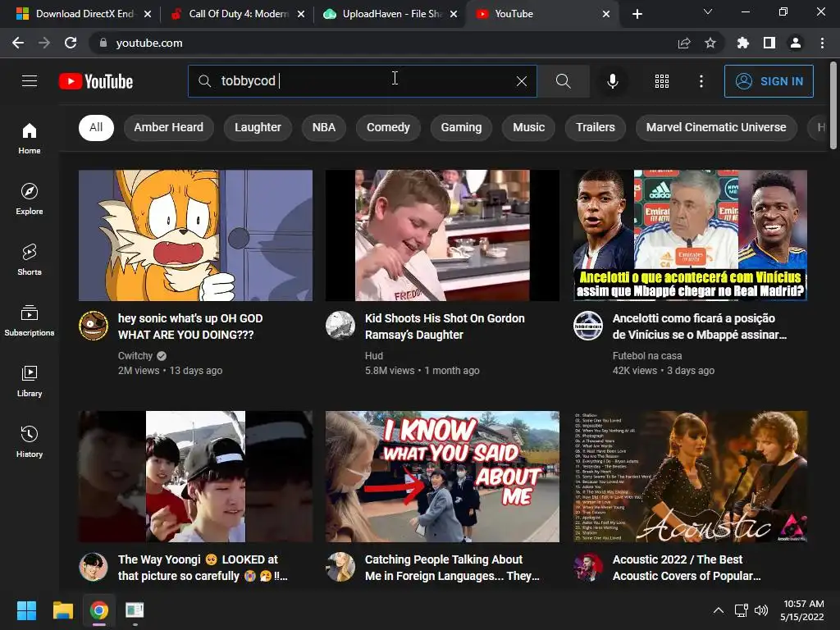840x630 pixels.
Task: Select the Marvel Cinematic Universe chip
Action: [716, 127]
